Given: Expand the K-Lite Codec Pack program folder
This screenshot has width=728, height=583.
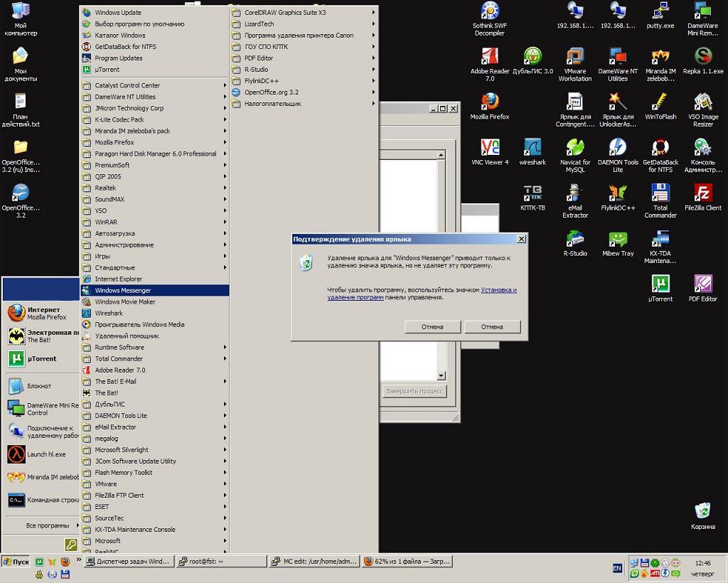Looking at the screenshot, I should coord(154,119).
